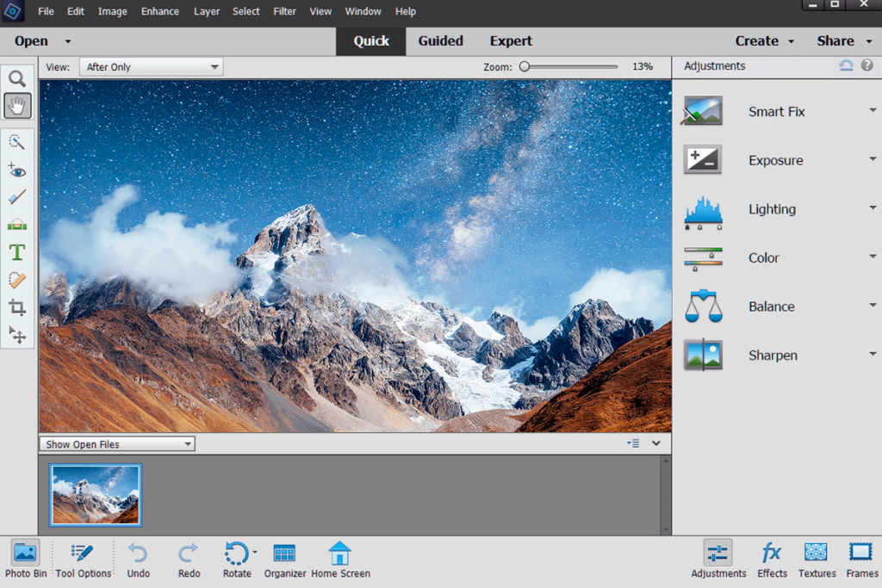This screenshot has width=882, height=588.
Task: Use the Straighten tool
Action: tap(17, 225)
